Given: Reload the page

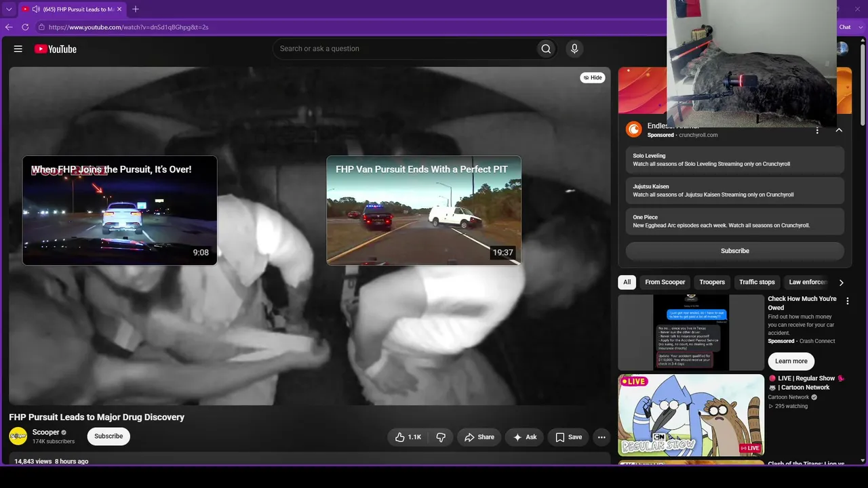Looking at the screenshot, I should coord(25,27).
